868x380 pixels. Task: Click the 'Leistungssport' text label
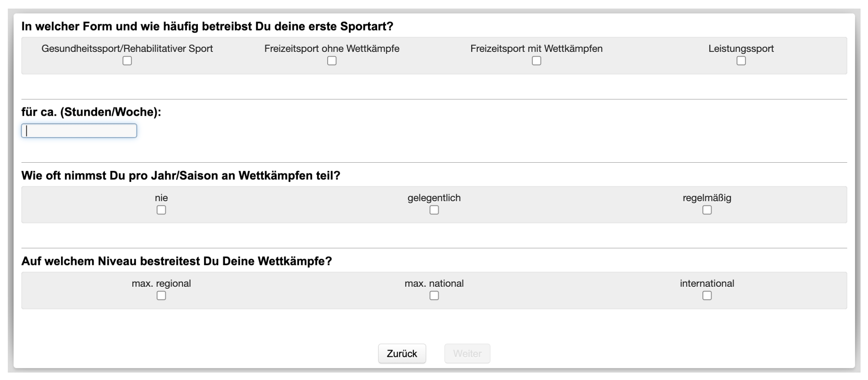[741, 49]
